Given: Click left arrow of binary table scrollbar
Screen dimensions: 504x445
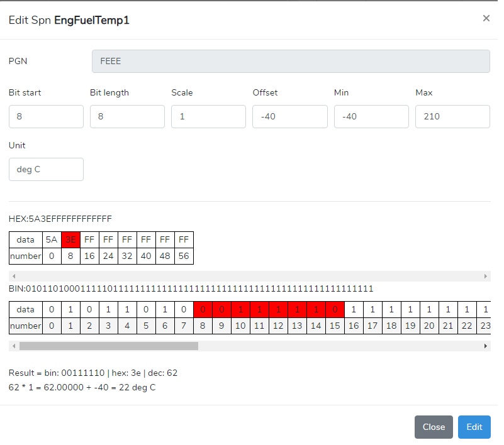Looking at the screenshot, I should [x=14, y=346].
